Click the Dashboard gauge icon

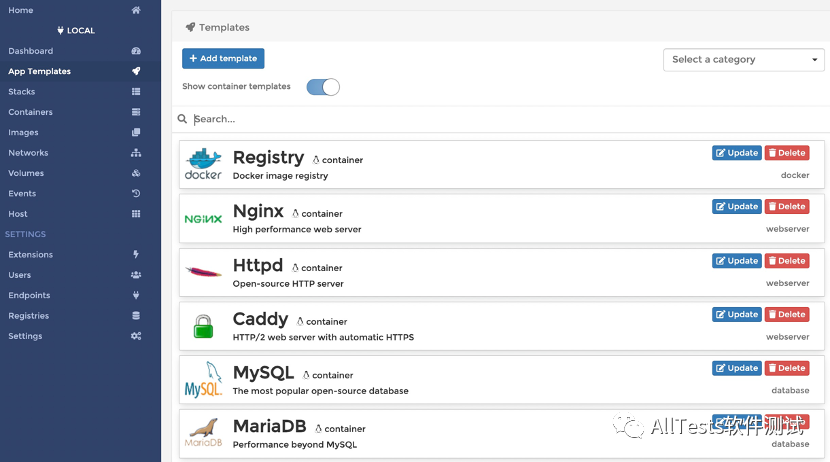point(136,51)
